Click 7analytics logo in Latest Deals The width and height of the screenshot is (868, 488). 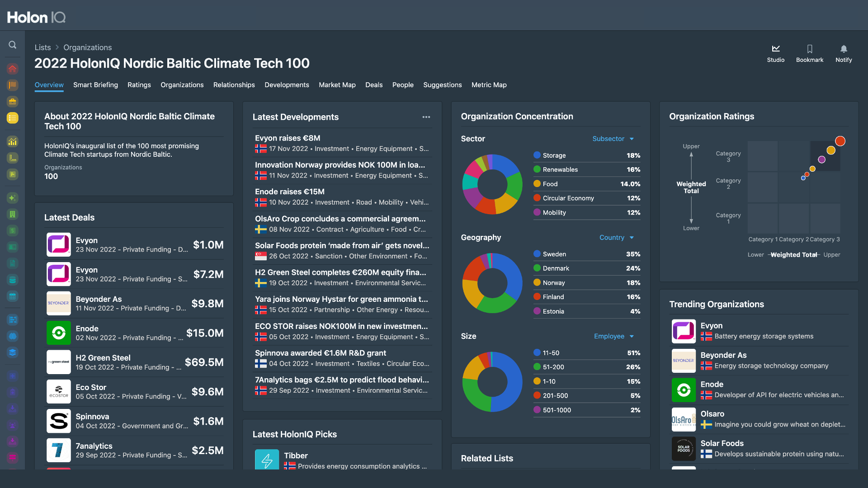pos(59,450)
